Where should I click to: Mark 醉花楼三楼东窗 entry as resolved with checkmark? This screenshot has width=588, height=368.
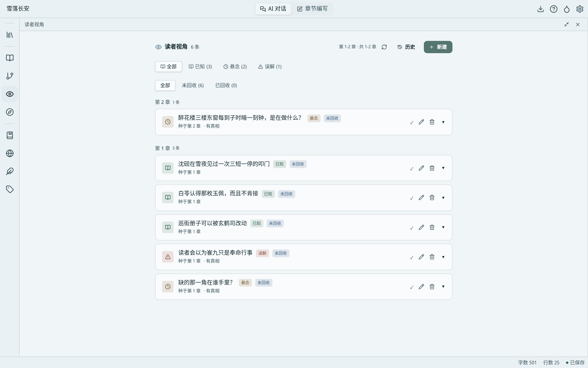(411, 122)
